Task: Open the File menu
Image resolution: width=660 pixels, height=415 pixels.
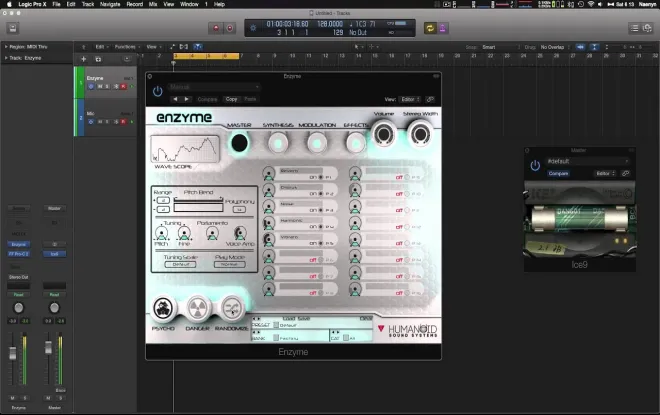Action: coord(56,4)
